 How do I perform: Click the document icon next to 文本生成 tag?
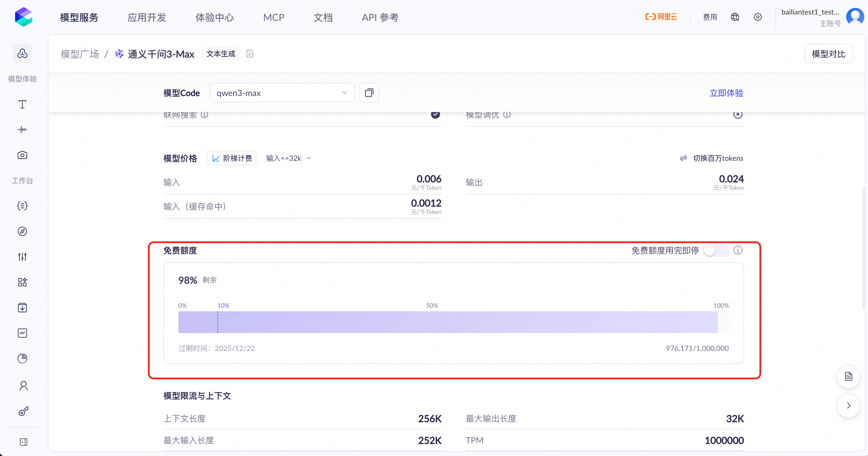pos(250,54)
